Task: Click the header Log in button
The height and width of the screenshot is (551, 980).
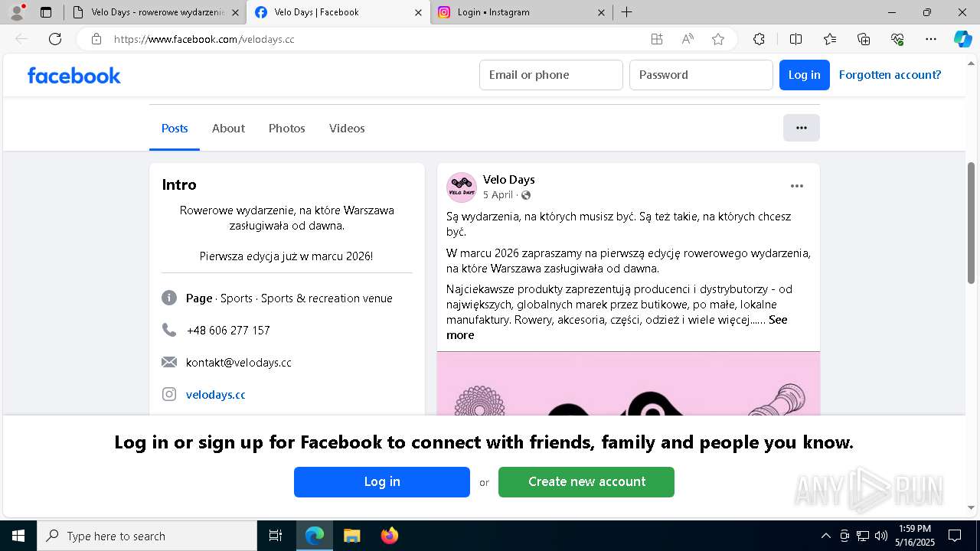Action: click(x=804, y=75)
